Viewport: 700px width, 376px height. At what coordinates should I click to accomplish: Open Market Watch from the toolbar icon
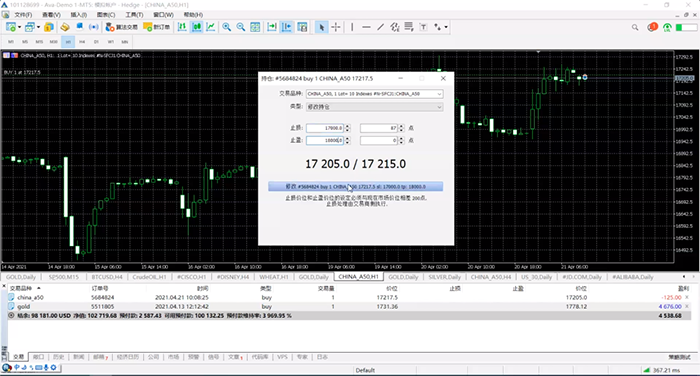pyautogui.click(x=48, y=27)
